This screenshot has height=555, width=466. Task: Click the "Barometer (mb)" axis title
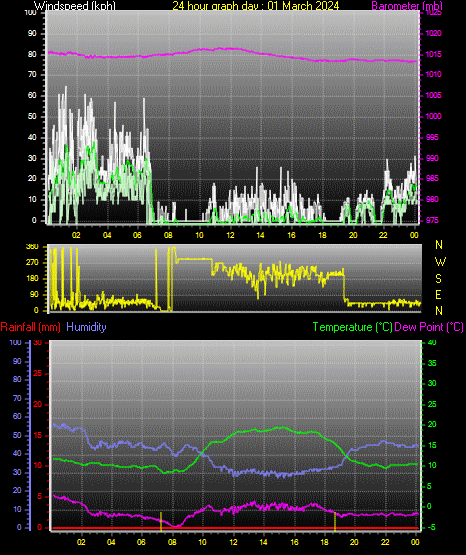(407, 6)
